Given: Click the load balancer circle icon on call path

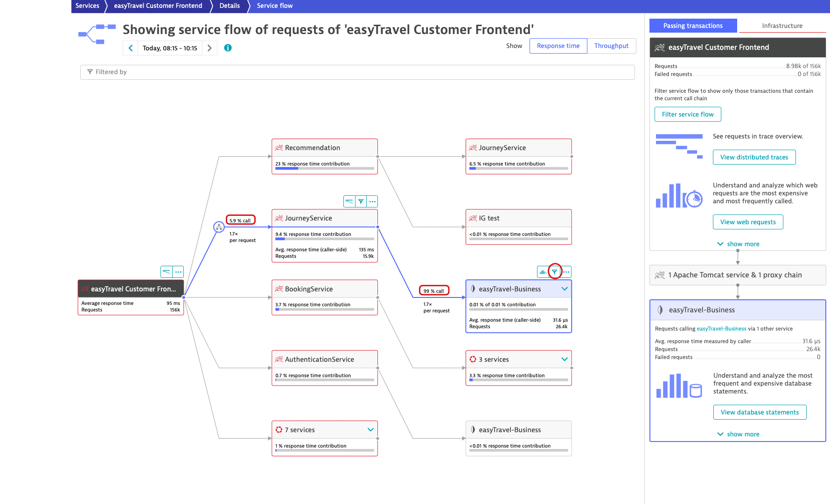Looking at the screenshot, I should pyautogui.click(x=219, y=227).
